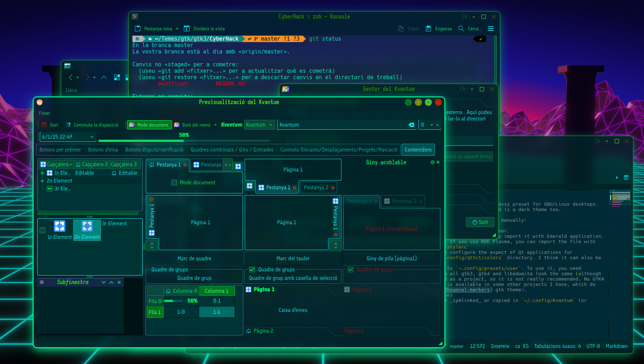Screen dimensions: 644x364
Task: Open the Fitxer menu
Action: 45,113
